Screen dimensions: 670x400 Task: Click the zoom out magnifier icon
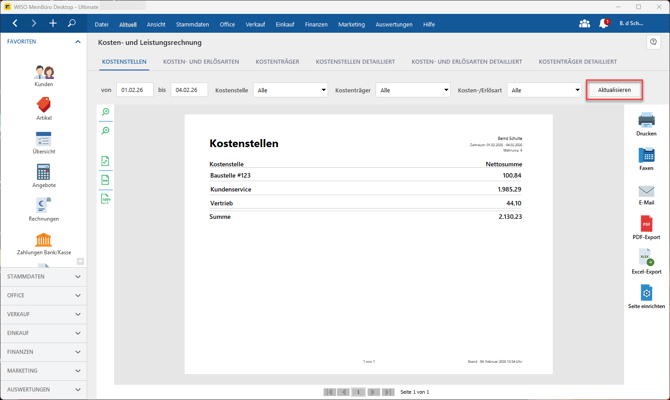(106, 131)
